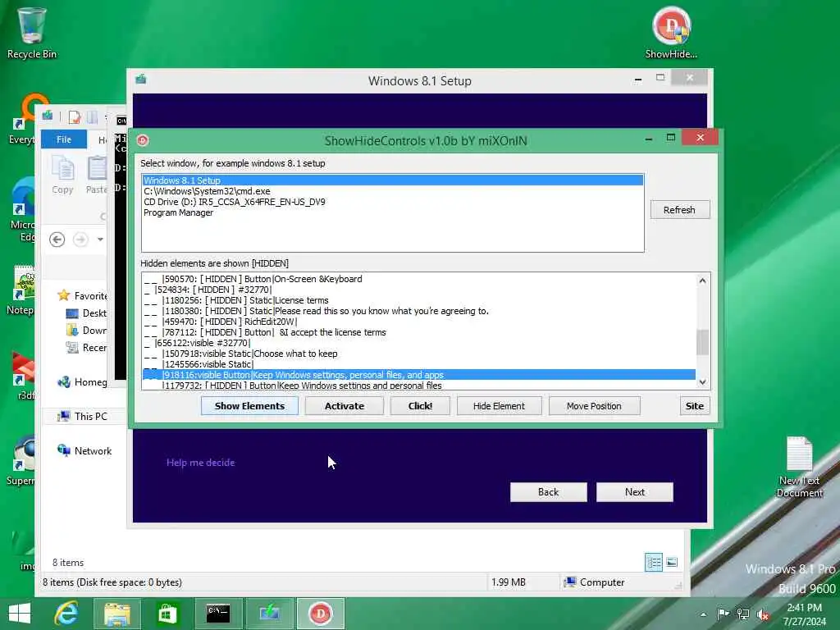Click the Site button
Viewport: 840px width, 630px height.
pos(695,405)
